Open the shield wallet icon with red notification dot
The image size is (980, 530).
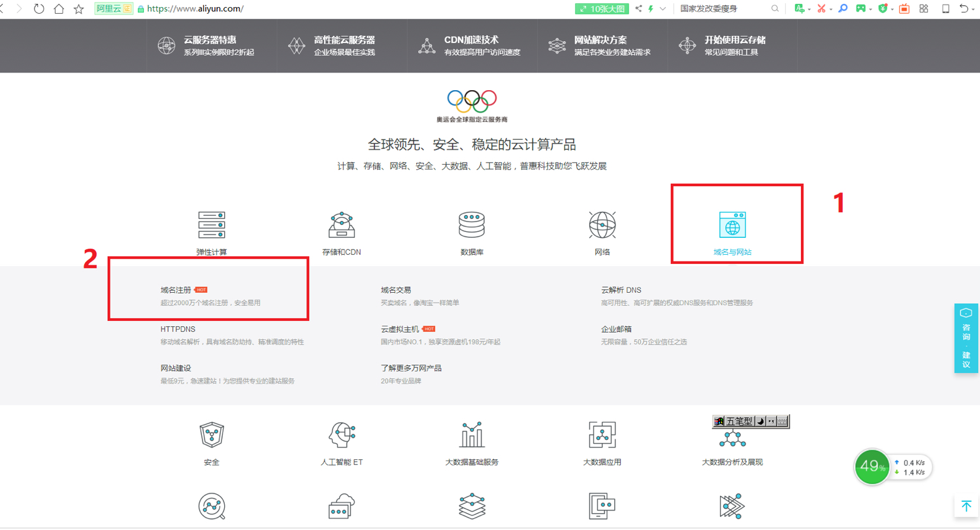[883, 8]
